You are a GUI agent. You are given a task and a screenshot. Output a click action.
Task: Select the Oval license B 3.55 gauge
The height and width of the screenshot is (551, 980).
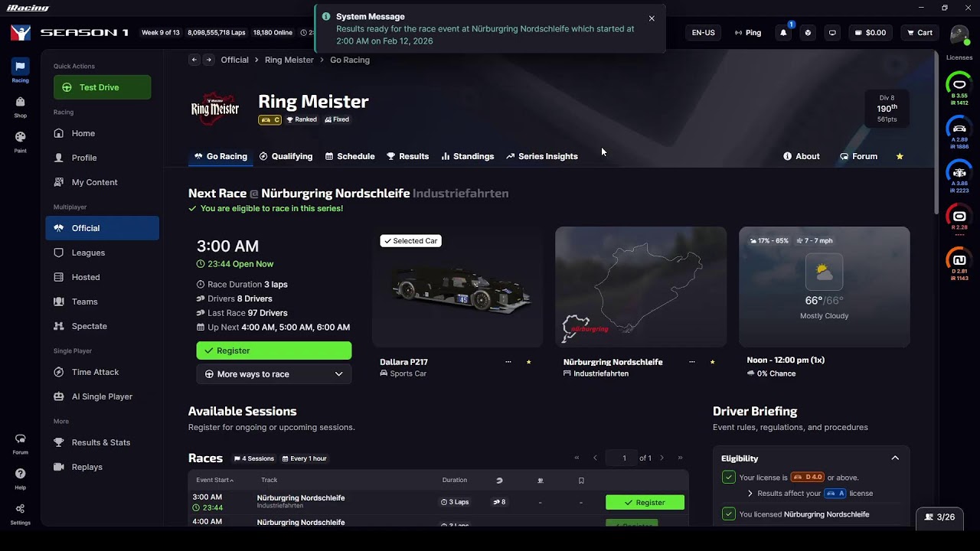tap(959, 88)
